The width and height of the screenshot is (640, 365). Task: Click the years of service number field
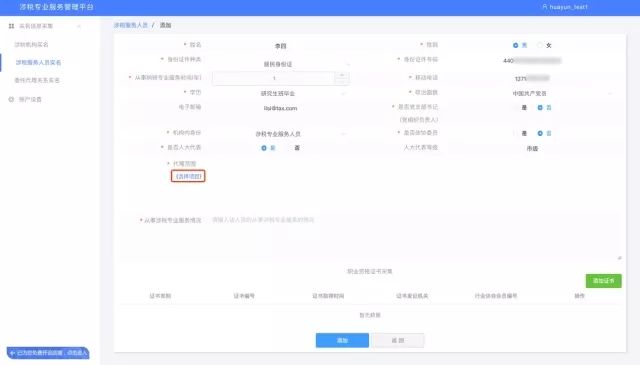274,78
